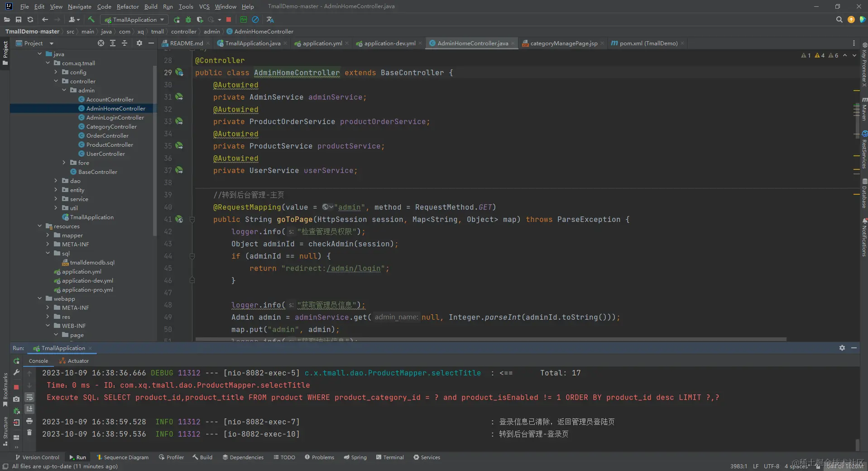Open Run panel settings gear icon
Image resolution: width=868 pixels, height=471 pixels.
tap(842, 348)
